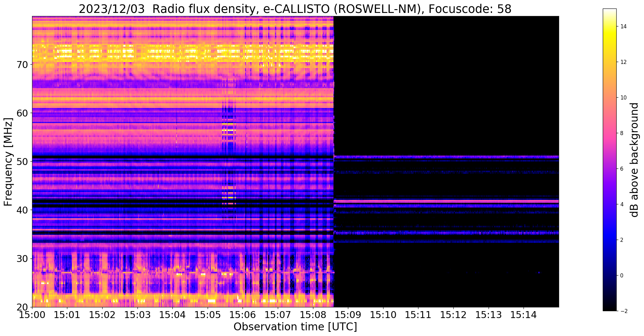Click the colorbar tick value 14
The height and width of the screenshot is (336, 644).
pyautogui.click(x=623, y=26)
